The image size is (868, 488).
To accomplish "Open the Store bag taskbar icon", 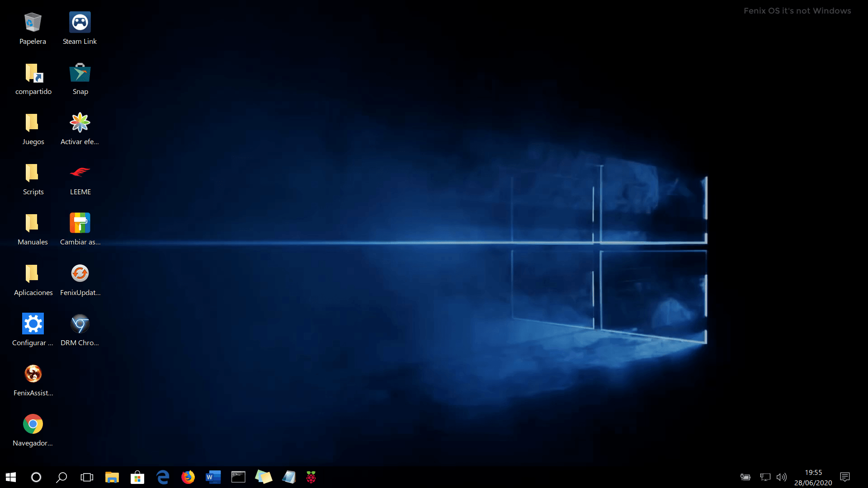I will (137, 477).
